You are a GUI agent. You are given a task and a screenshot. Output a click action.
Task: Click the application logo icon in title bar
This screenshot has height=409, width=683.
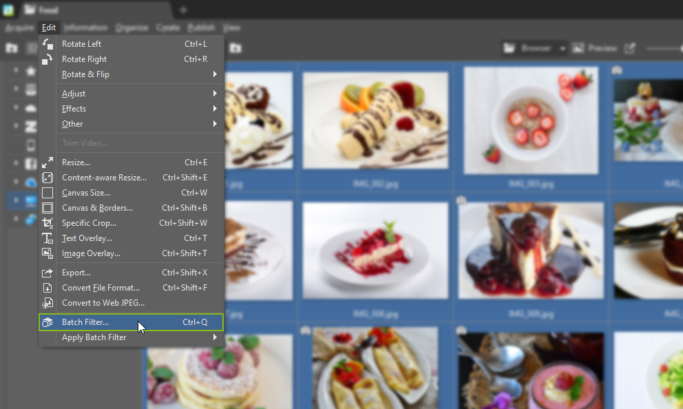pos(8,10)
